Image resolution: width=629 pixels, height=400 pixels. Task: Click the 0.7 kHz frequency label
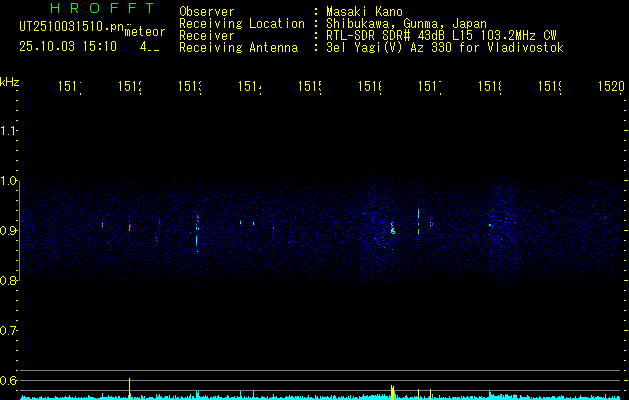point(8,331)
